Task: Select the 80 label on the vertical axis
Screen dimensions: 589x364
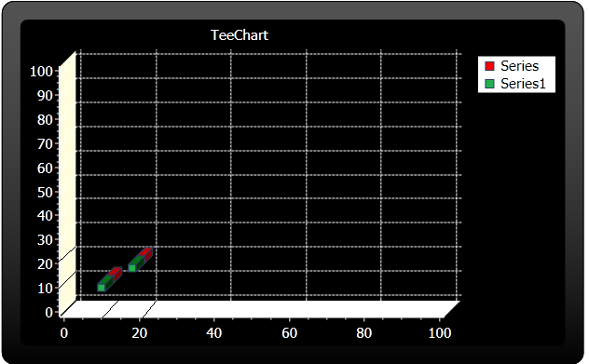Action: pos(45,119)
